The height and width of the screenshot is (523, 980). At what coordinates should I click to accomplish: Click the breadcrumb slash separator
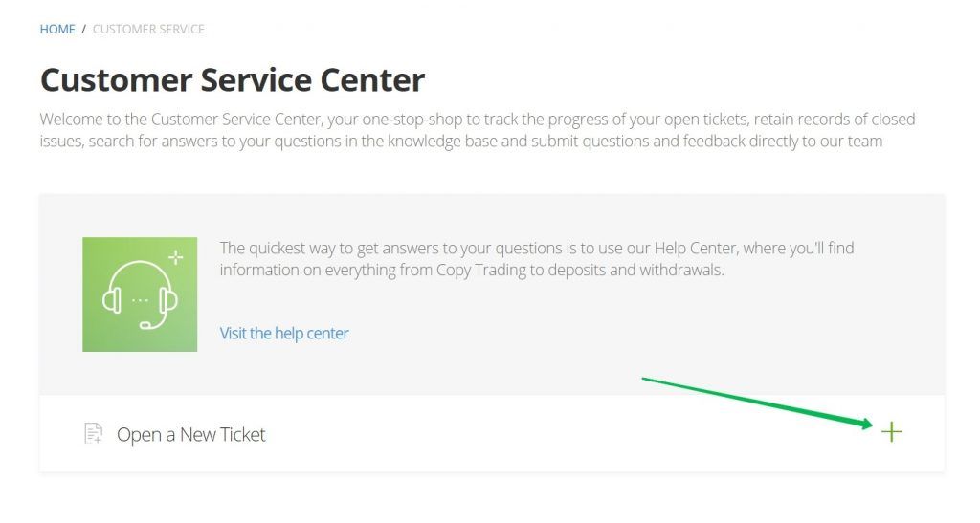pyautogui.click(x=84, y=29)
